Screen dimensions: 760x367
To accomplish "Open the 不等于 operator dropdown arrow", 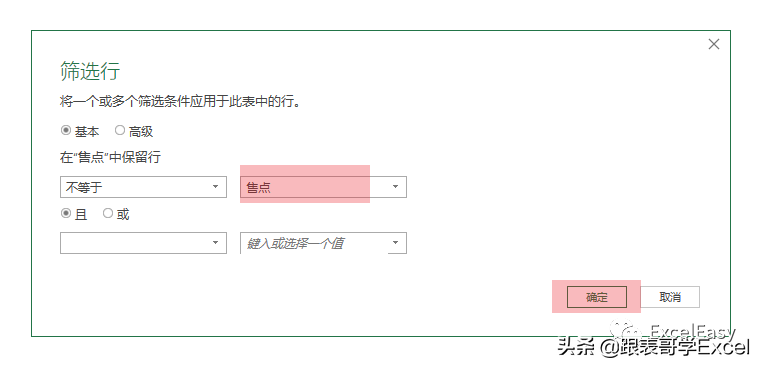I will (x=216, y=187).
